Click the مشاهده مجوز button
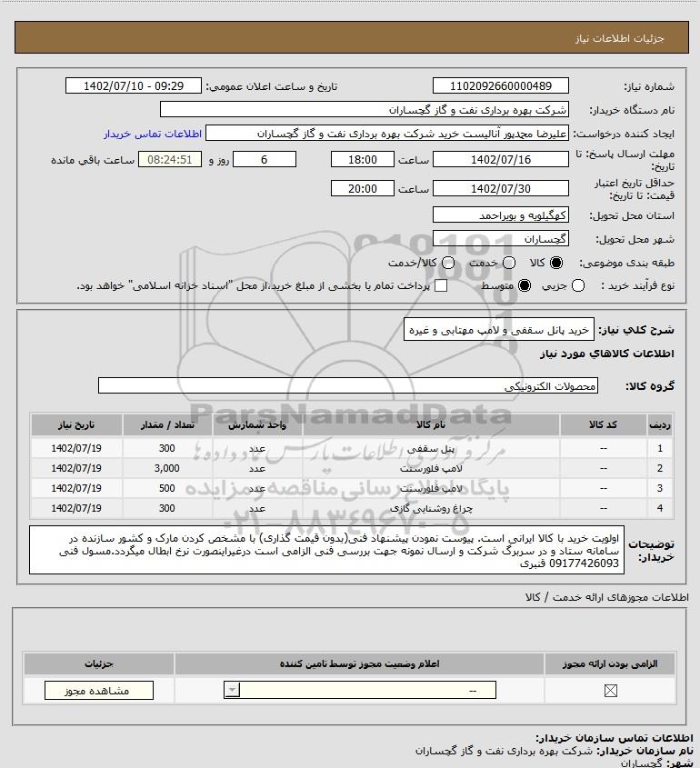Image resolution: width=700 pixels, height=768 pixels. 98,690
